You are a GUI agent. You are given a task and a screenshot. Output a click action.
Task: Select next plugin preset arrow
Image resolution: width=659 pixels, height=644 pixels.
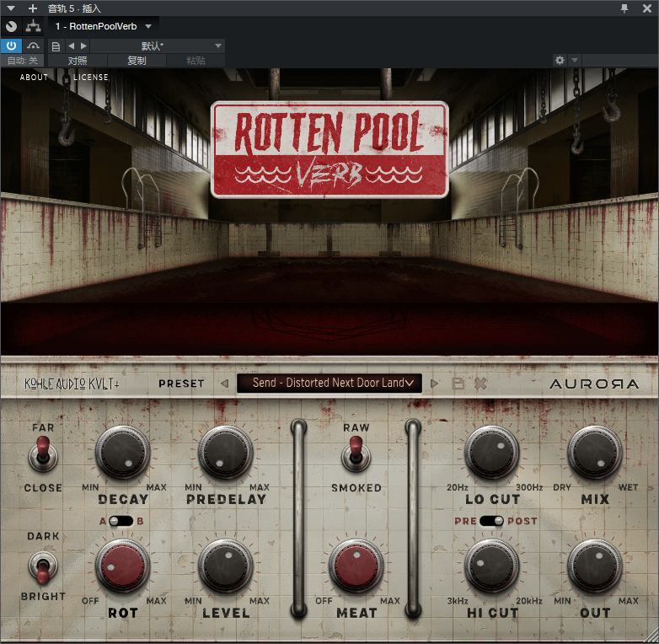434,384
